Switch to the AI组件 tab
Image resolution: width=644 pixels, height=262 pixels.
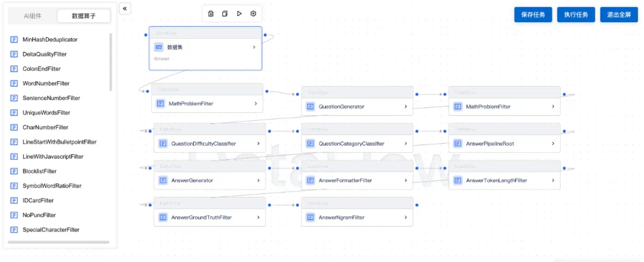click(32, 16)
